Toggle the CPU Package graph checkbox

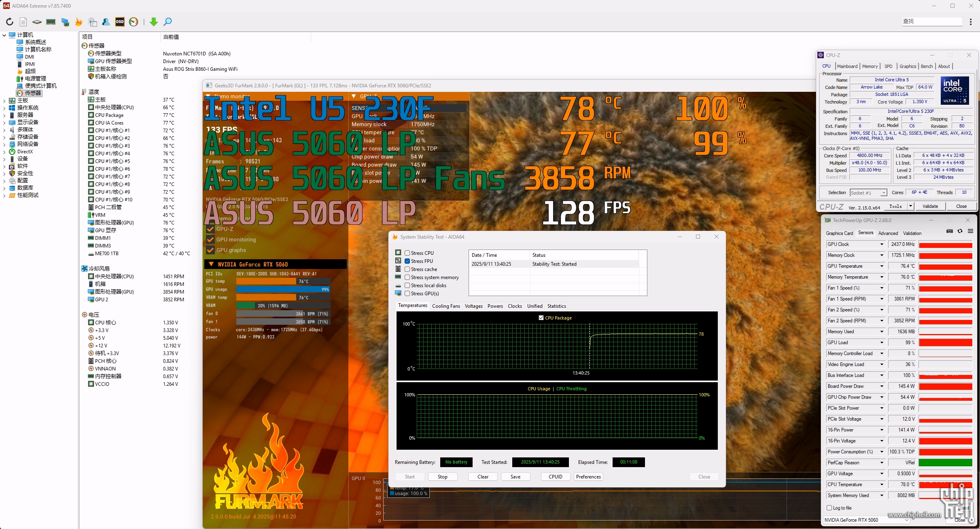[541, 318]
